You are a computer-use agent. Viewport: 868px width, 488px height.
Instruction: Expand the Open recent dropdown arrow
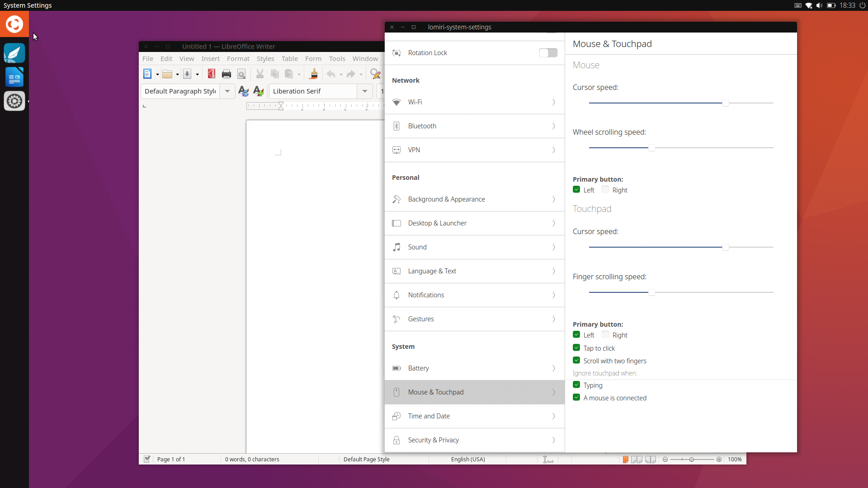point(177,75)
